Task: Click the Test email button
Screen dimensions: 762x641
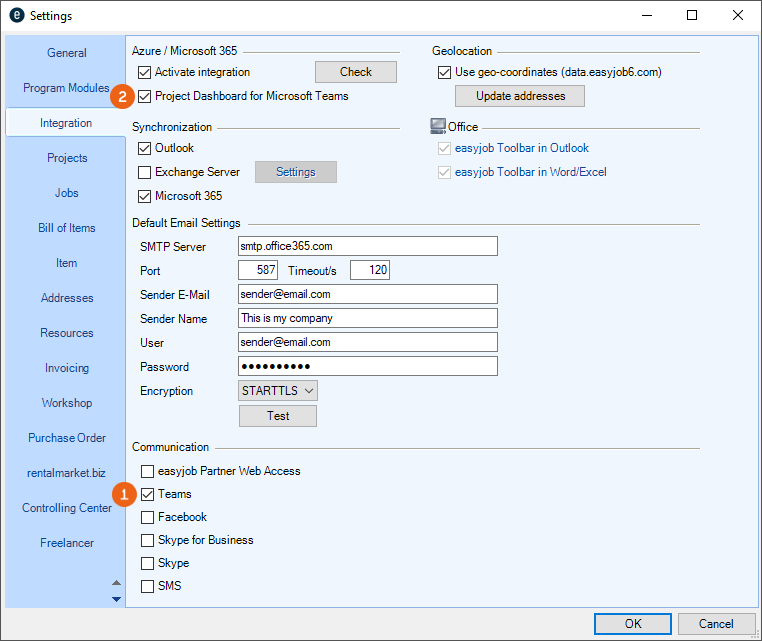Action: [278, 416]
